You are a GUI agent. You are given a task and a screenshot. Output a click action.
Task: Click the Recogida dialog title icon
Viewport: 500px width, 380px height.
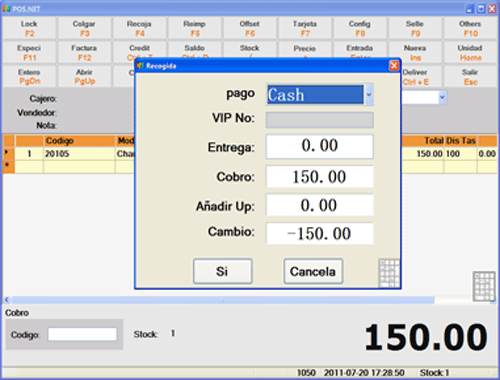coord(140,66)
